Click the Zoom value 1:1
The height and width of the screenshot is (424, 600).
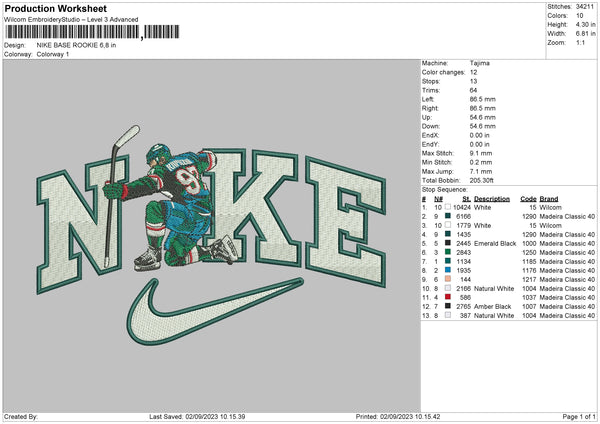click(580, 42)
